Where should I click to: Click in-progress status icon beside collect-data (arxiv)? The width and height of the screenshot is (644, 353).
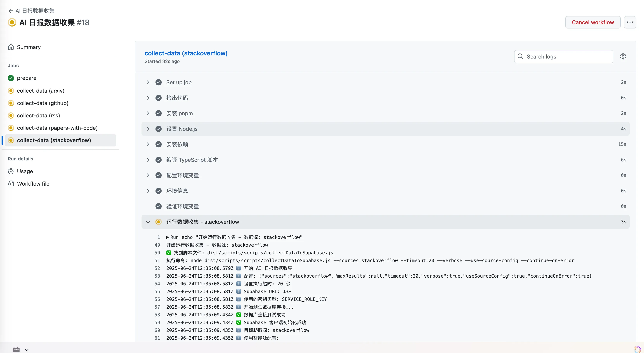coord(11,90)
